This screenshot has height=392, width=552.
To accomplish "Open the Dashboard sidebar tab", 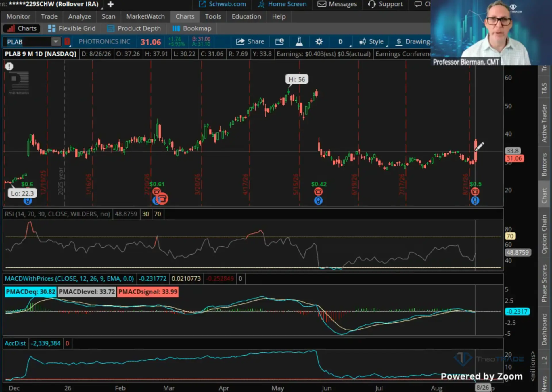I will coord(544,329).
